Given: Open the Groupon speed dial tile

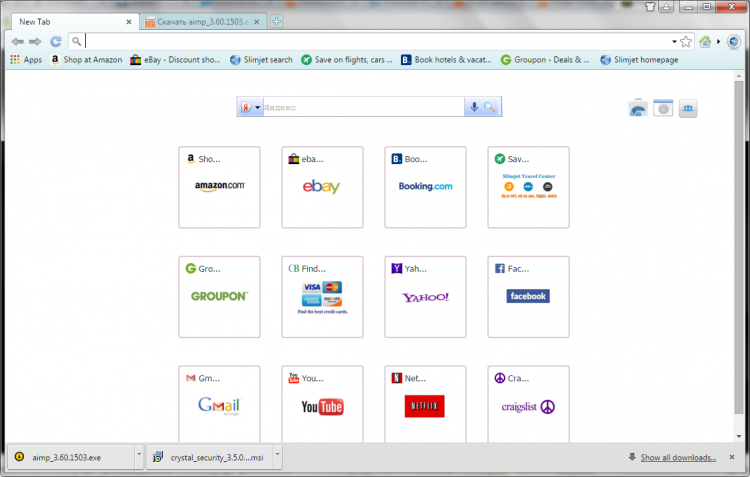Looking at the screenshot, I should (x=220, y=297).
